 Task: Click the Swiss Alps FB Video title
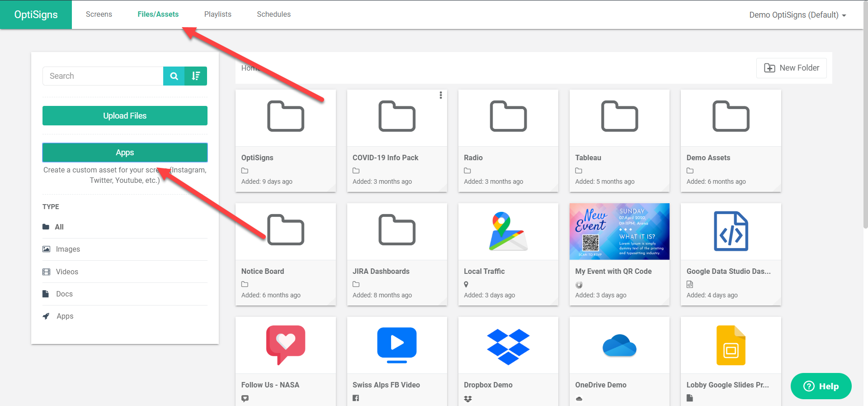tap(386, 385)
